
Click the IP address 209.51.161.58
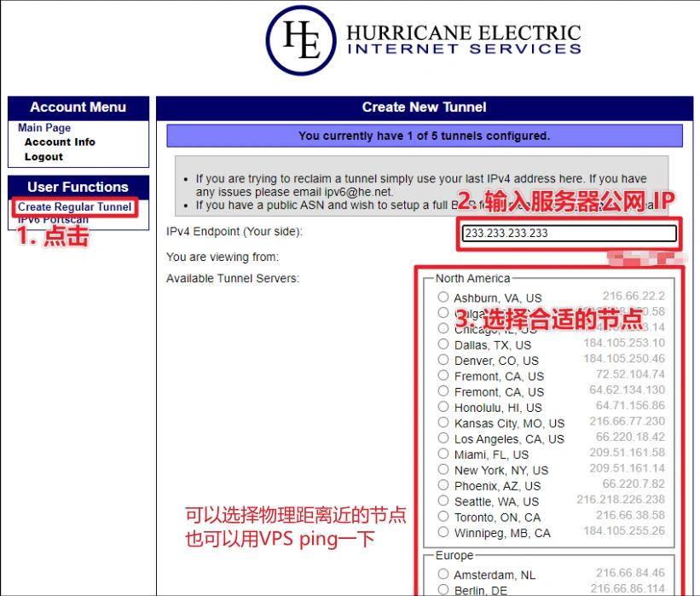click(x=628, y=452)
